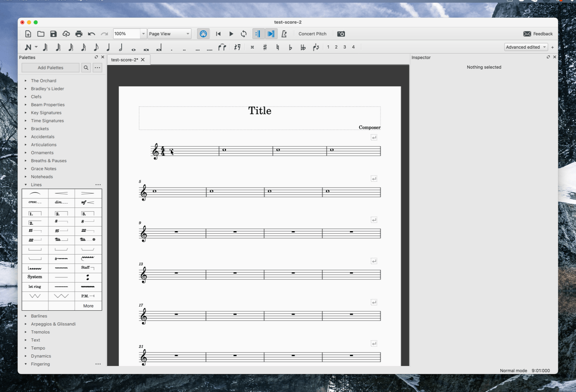Apply the sharp accidental
576x392 pixels.
(265, 47)
